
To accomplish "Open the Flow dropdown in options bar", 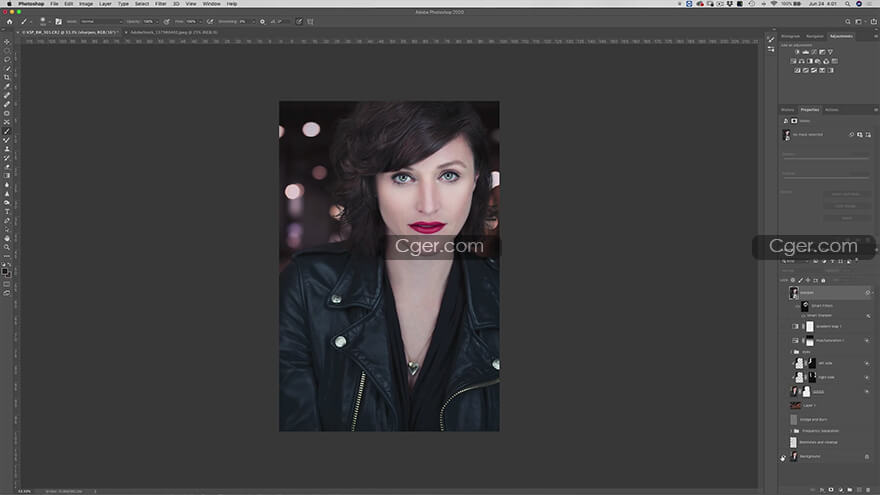I will [x=200, y=21].
